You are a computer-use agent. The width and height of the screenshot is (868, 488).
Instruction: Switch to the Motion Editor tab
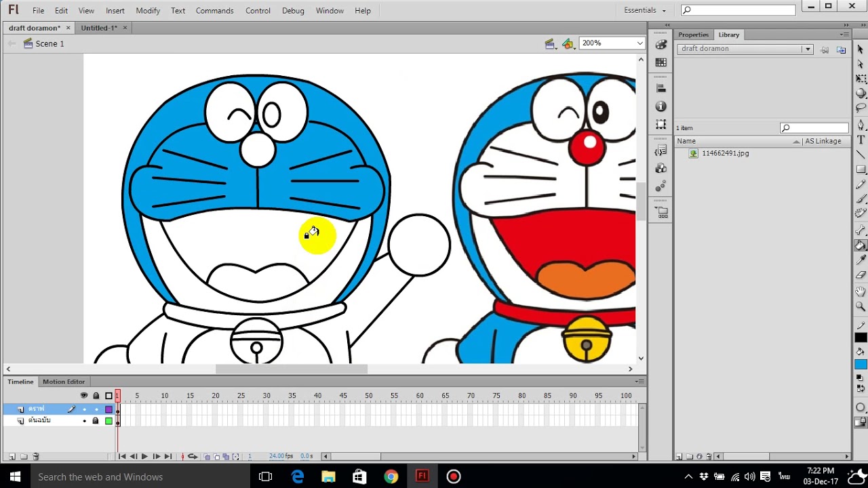pos(64,382)
